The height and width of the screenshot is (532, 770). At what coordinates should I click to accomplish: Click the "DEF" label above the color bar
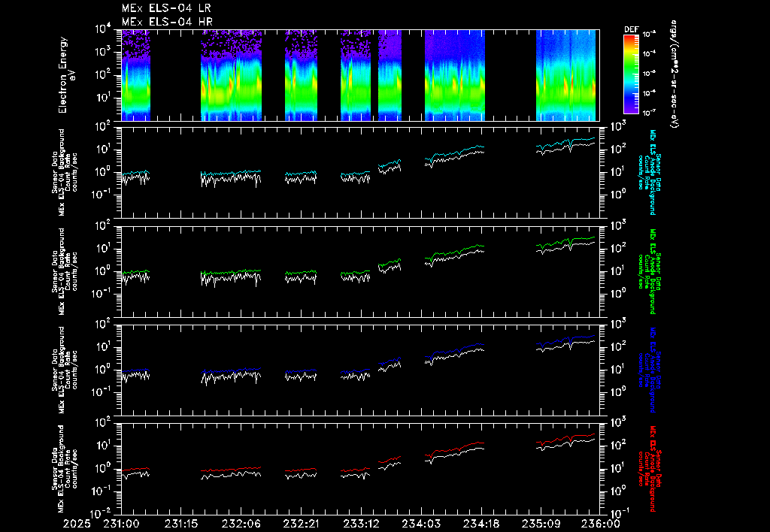[x=631, y=29]
